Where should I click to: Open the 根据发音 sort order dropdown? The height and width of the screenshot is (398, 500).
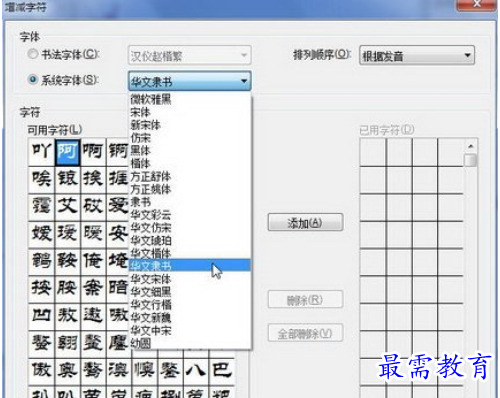[x=417, y=55]
